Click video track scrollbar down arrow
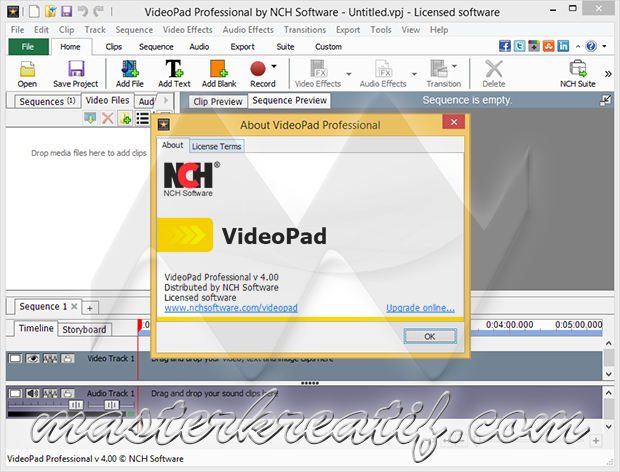Image resolution: width=620 pixels, height=472 pixels. pos(609,374)
